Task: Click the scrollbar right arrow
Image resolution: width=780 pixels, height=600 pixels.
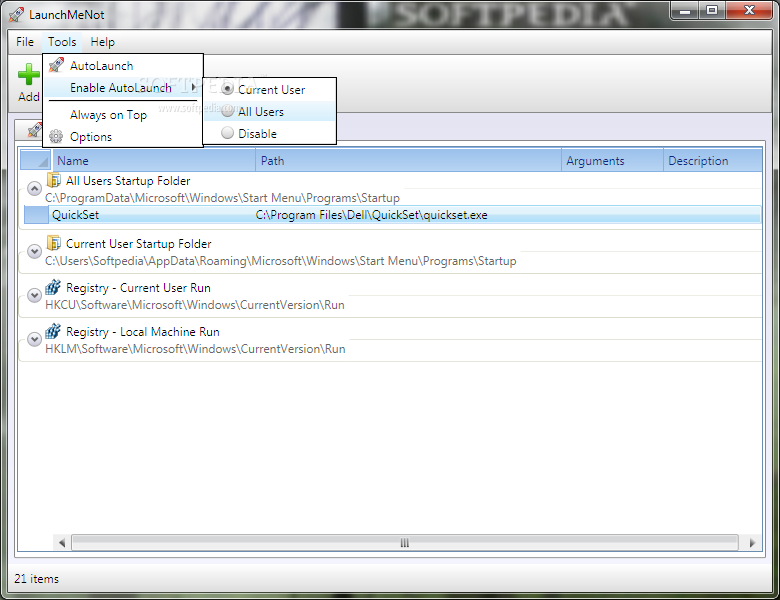Action: (x=752, y=543)
